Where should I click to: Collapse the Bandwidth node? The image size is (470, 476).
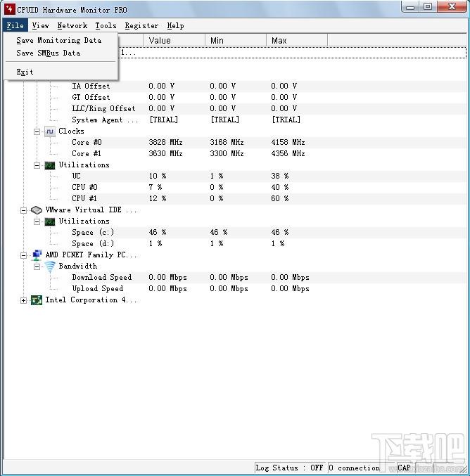37,266
